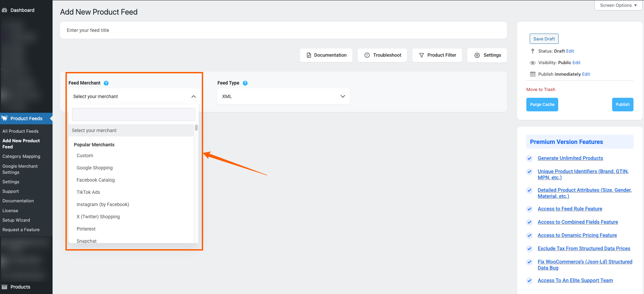Click the Dashboard icon in the sidebar
This screenshot has height=294, width=644.
pyautogui.click(x=4, y=10)
